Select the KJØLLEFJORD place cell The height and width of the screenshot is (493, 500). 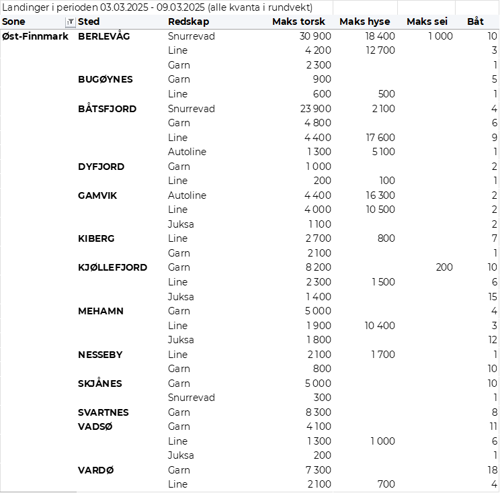[112, 267]
